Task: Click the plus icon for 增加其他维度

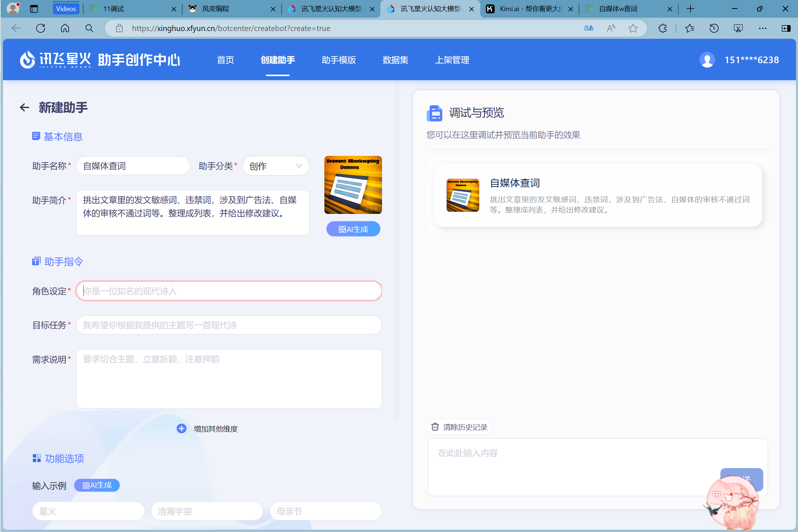Action: click(x=181, y=429)
